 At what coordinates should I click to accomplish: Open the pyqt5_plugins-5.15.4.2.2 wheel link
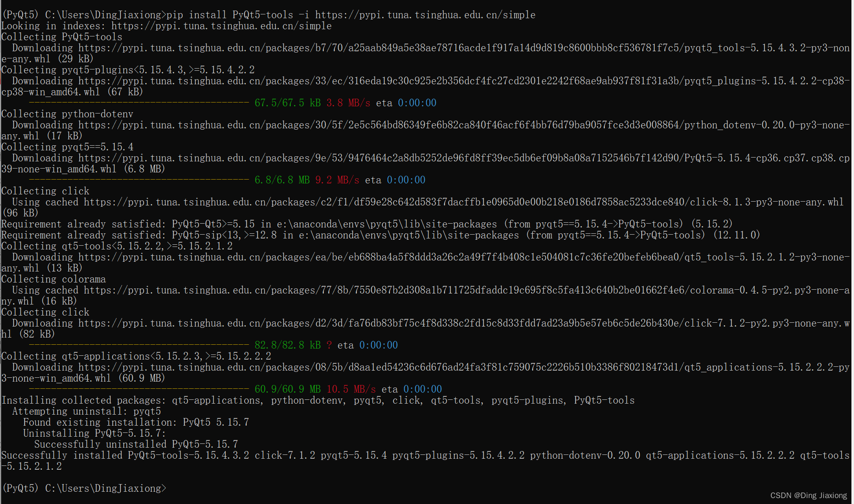pyautogui.click(x=424, y=80)
